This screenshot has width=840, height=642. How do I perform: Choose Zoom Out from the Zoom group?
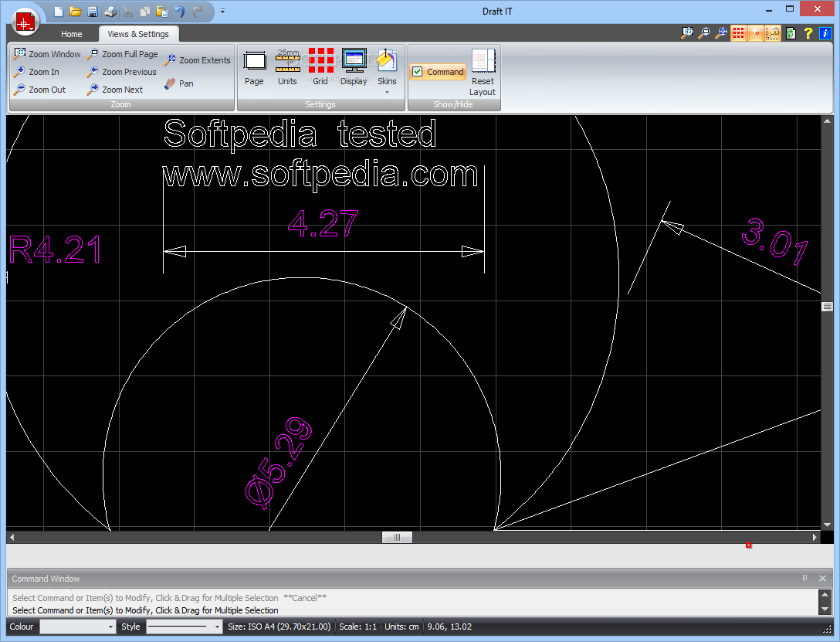40,90
